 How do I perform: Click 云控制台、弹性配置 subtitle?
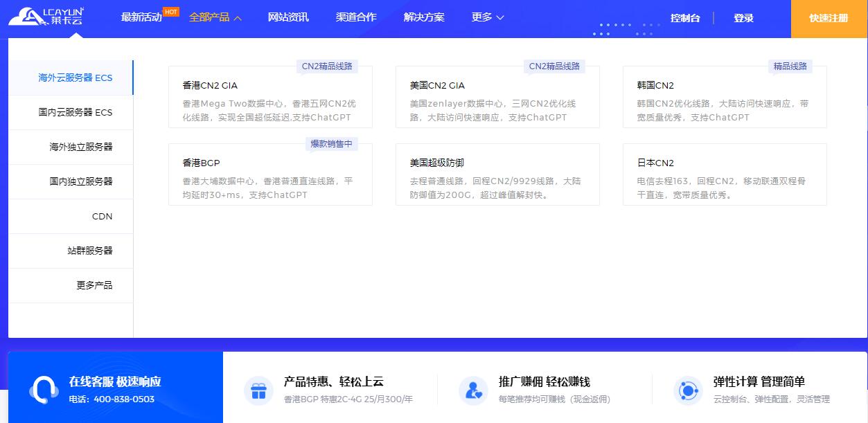point(772,399)
